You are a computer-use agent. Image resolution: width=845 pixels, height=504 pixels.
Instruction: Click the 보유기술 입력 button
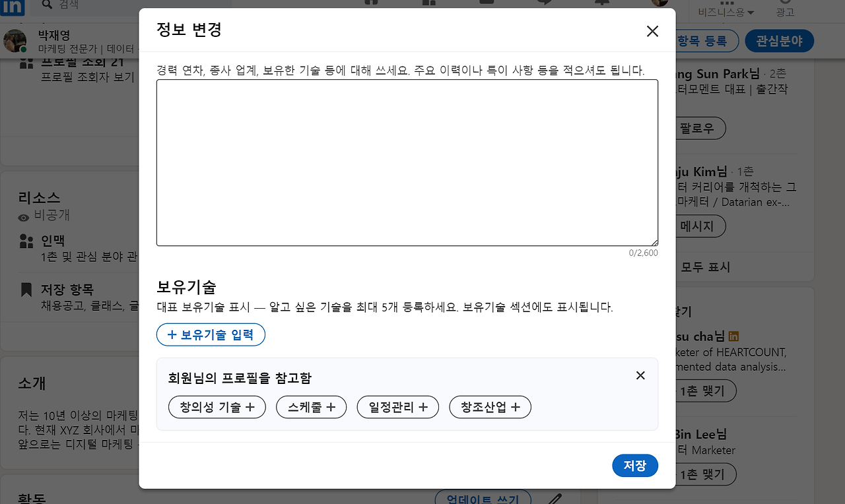tap(211, 334)
